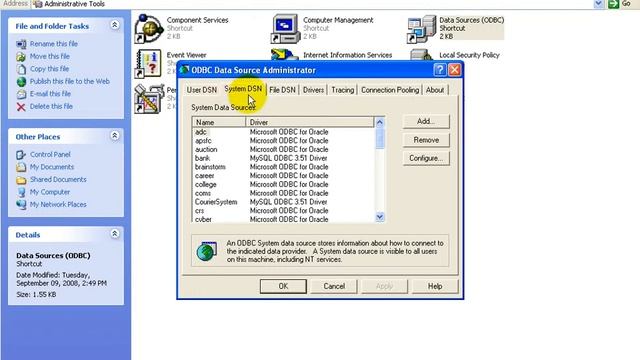
Task: Select the coms data source row
Action: click(x=283, y=193)
